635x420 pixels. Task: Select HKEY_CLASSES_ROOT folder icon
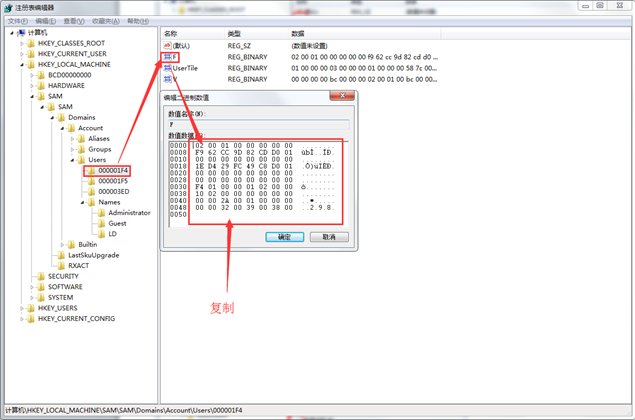[31, 43]
